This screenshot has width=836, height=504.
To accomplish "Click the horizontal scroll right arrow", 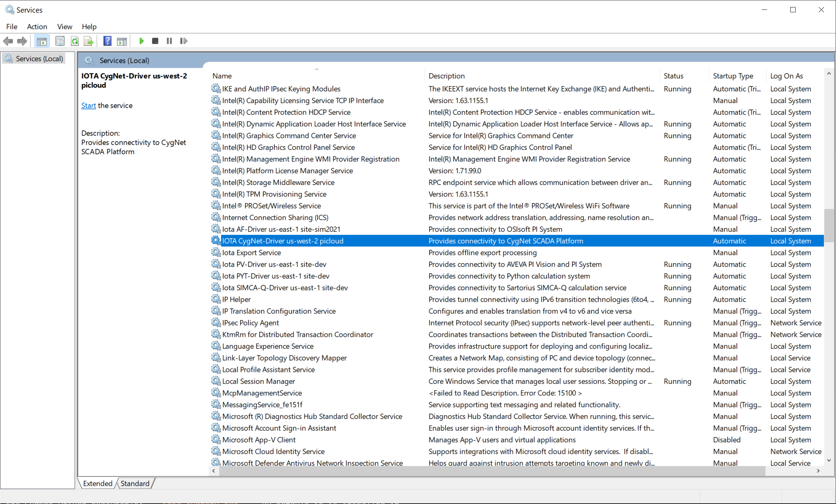I will [x=818, y=471].
